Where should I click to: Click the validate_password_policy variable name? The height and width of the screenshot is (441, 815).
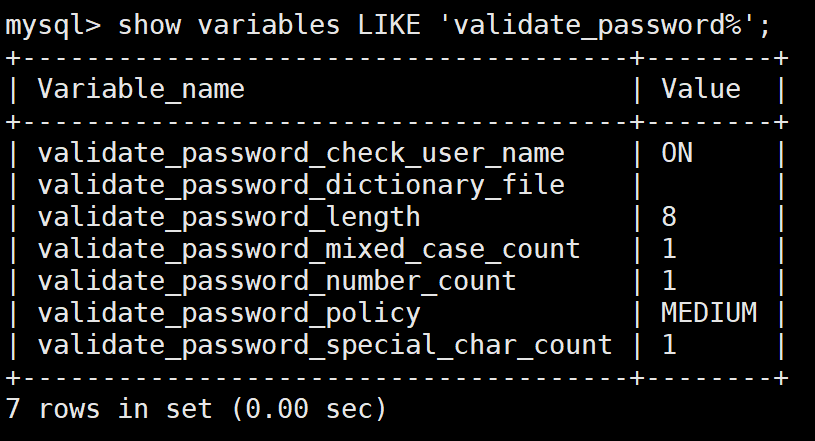tap(229, 313)
